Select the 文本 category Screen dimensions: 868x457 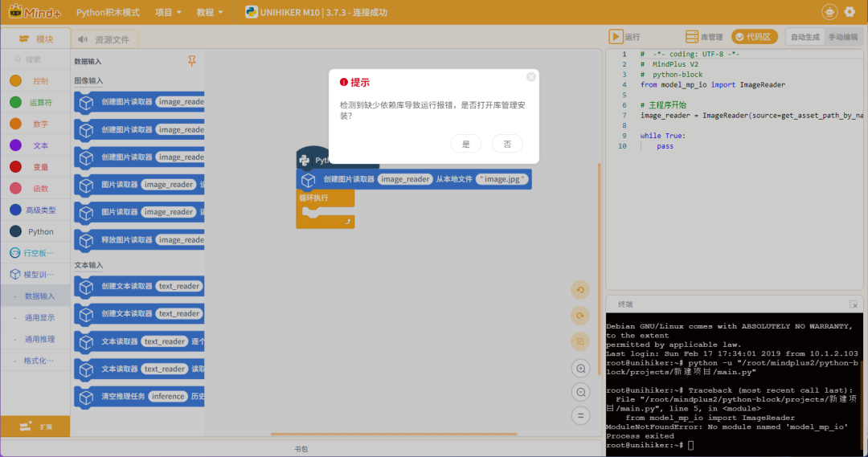click(35, 145)
